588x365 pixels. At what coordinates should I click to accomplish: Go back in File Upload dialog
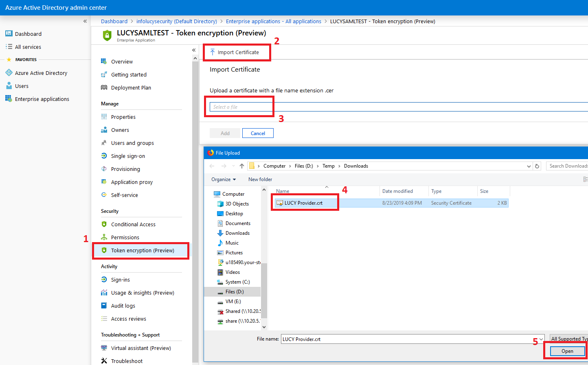coord(212,166)
